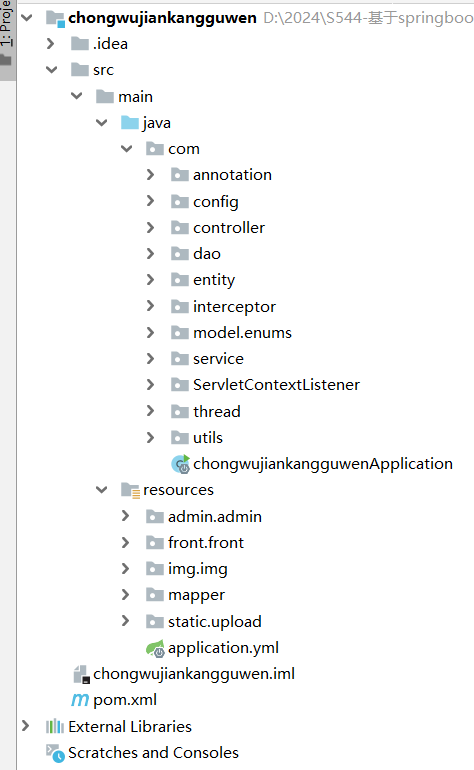Select the interceptor package label
The height and width of the screenshot is (770, 474).
tap(234, 307)
